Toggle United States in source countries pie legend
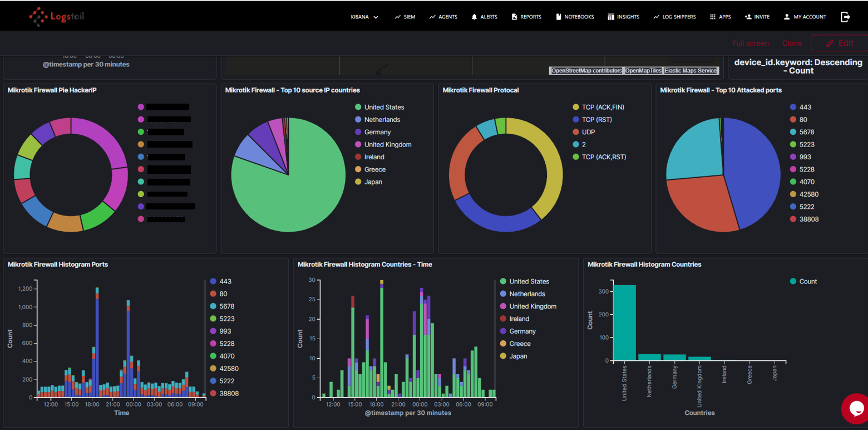The width and height of the screenshot is (868, 430). pyautogui.click(x=384, y=107)
